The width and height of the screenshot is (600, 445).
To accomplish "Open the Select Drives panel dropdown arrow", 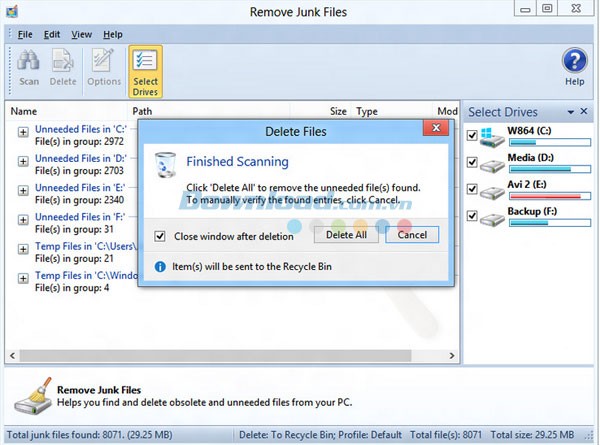I will (571, 112).
